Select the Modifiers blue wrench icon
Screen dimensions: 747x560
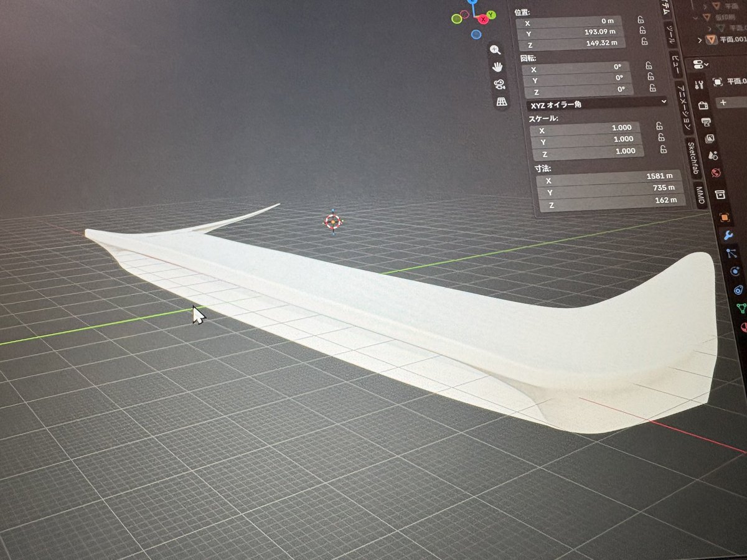pos(729,235)
